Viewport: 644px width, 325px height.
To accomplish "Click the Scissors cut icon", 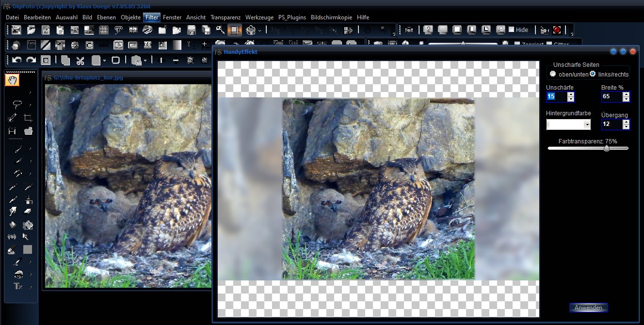I will (80, 61).
